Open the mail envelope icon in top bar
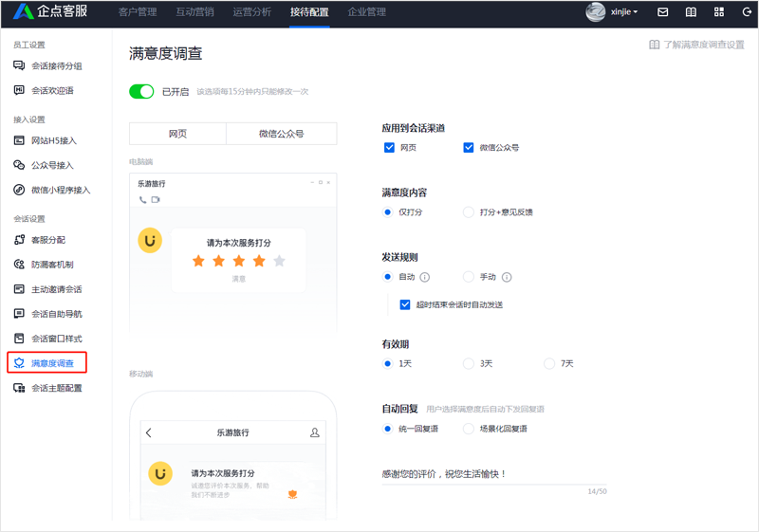 [x=662, y=12]
